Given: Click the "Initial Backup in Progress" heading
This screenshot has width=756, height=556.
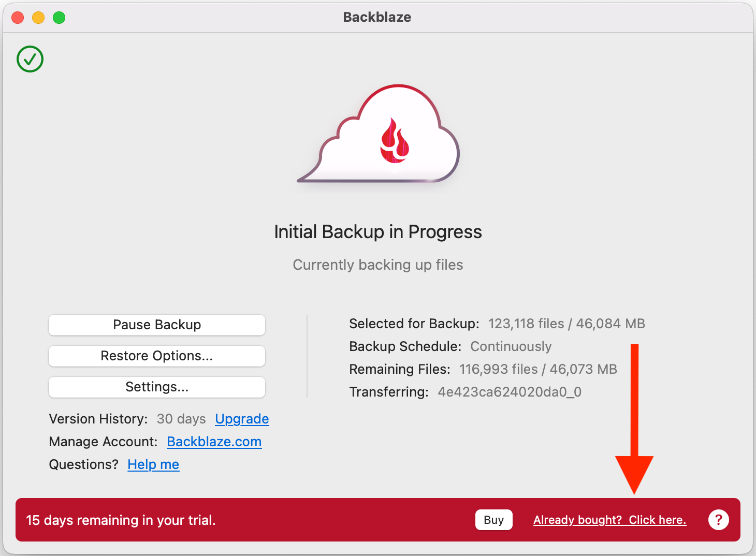Looking at the screenshot, I should coord(378,232).
